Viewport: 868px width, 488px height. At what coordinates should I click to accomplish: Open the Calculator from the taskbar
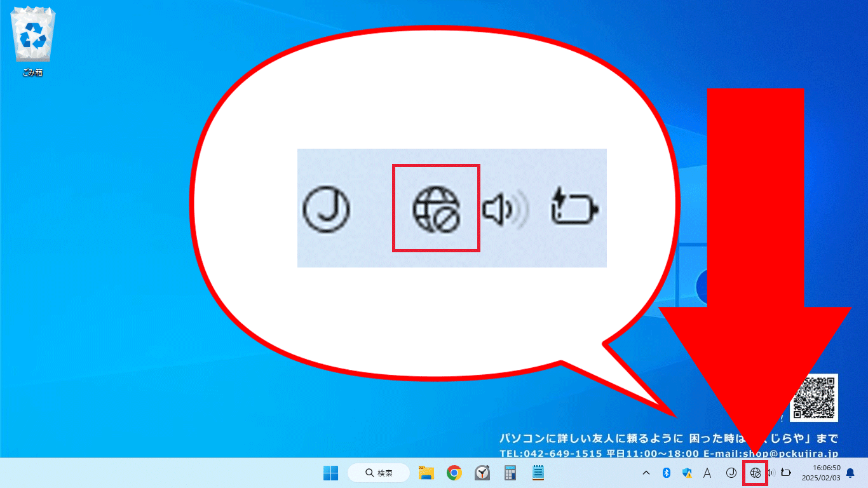click(510, 473)
